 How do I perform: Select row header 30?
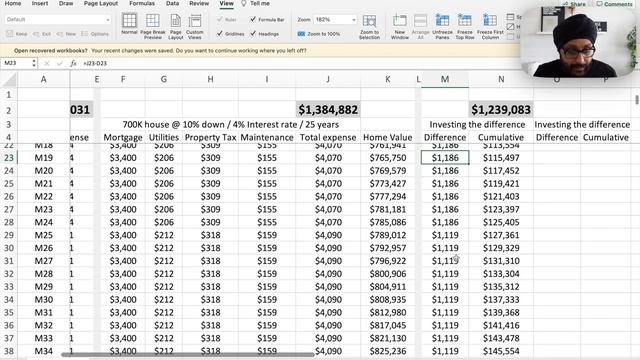[x=9, y=248]
